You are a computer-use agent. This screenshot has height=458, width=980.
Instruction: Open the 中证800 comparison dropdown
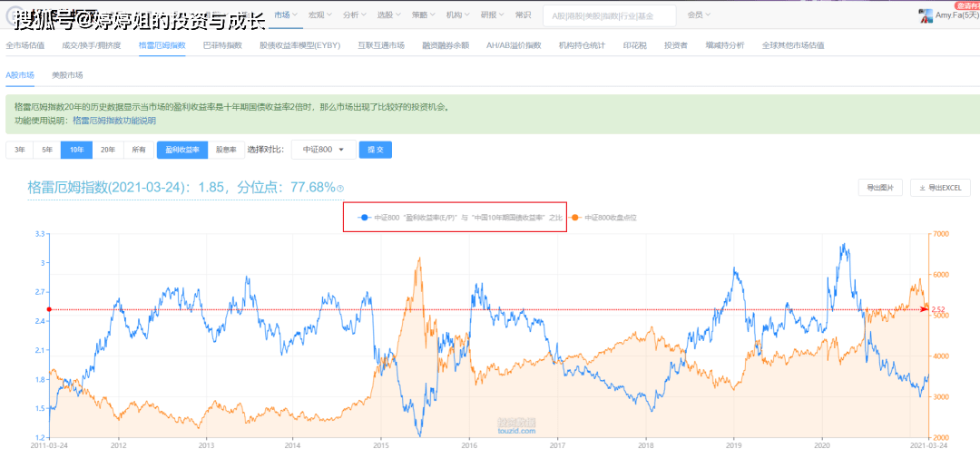(x=323, y=150)
